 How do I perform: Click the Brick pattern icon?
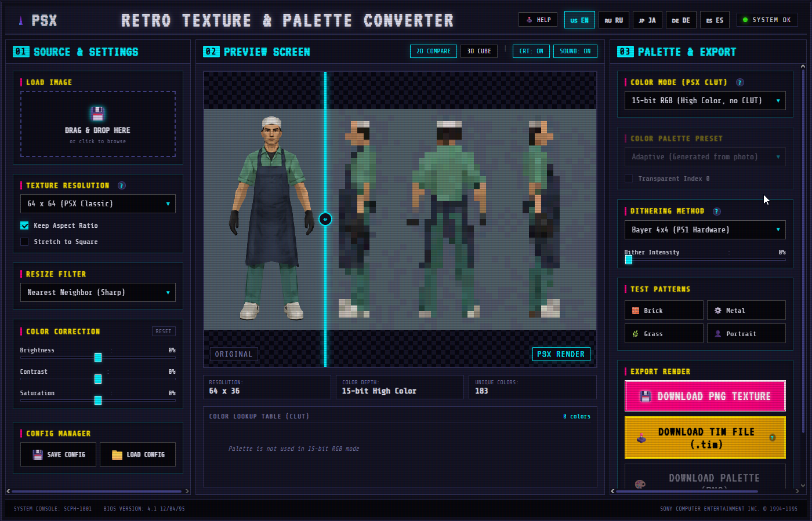click(x=636, y=311)
